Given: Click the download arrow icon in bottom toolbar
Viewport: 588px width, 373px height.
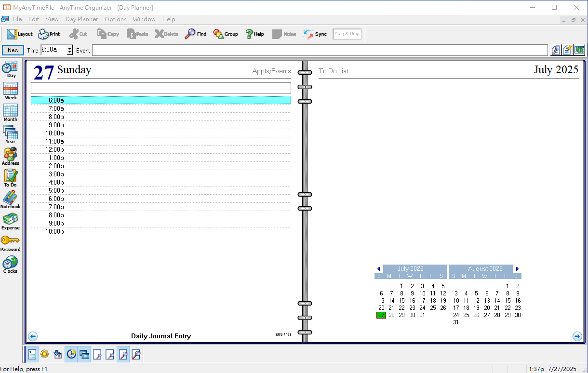Looking at the screenshot, I should point(58,355).
